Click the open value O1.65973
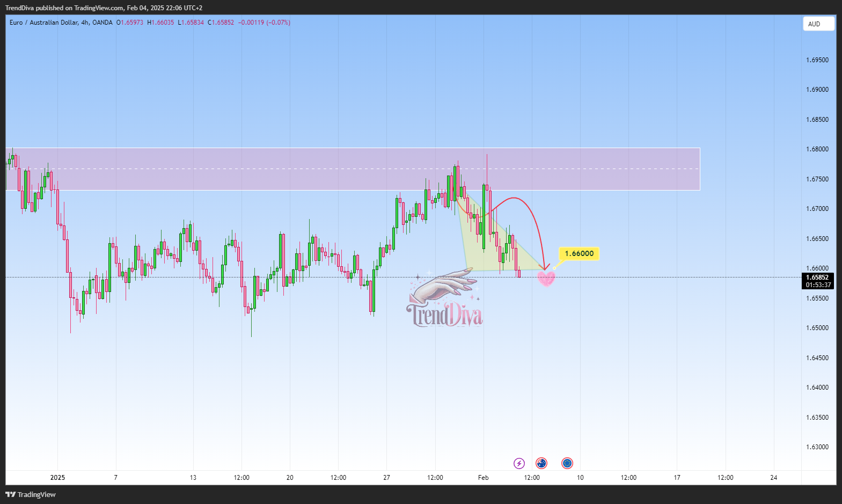842x504 pixels. click(130, 23)
